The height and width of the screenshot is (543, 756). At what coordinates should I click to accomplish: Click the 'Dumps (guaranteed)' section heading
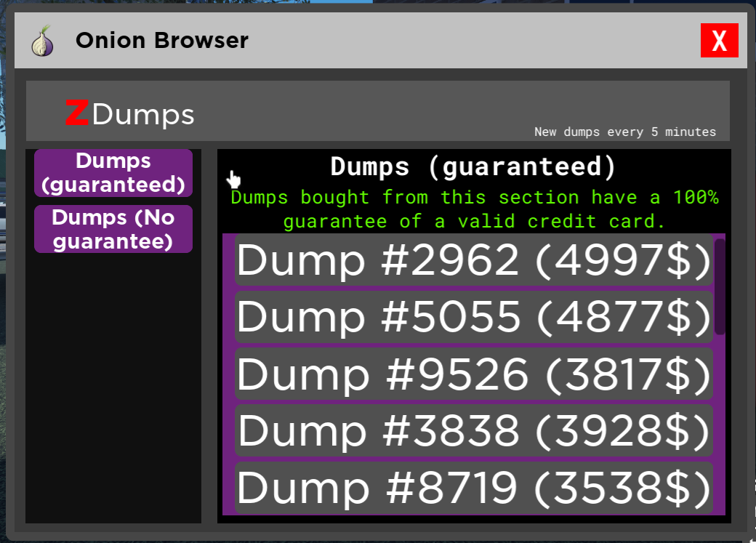[x=473, y=167]
